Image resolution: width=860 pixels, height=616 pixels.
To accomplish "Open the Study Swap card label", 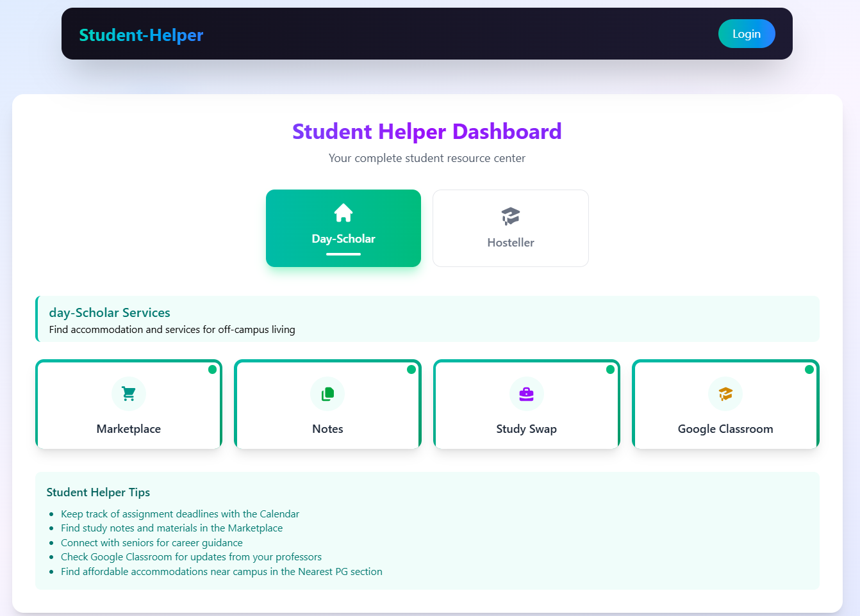I will [527, 429].
